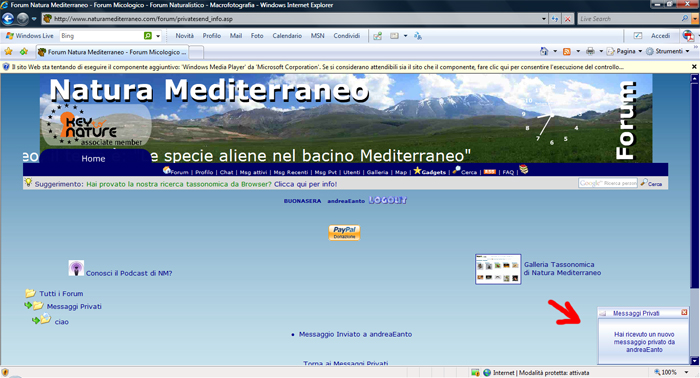700x378 pixels.
Task: Click the Favorites star icon
Action: click(x=8, y=52)
